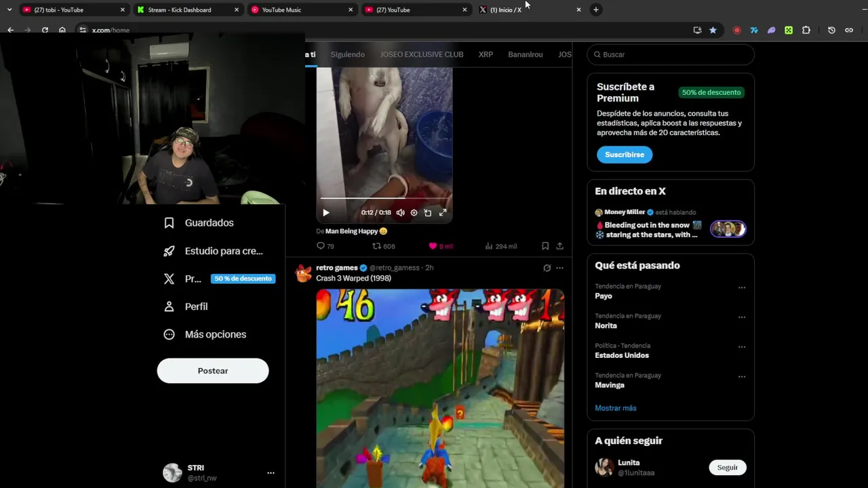Switch to JOSEO EXCLUSIVE CLUB tab
This screenshot has height=488, width=868.
coord(422,54)
